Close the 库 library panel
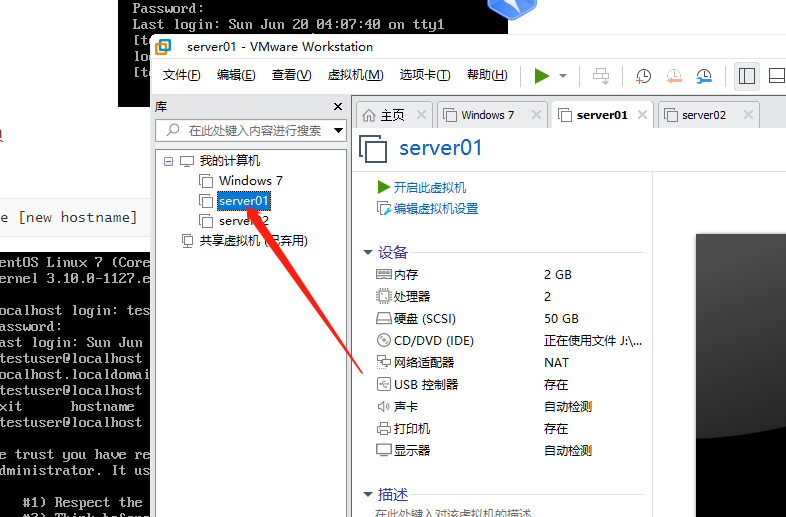This screenshot has width=786, height=517. (338, 106)
